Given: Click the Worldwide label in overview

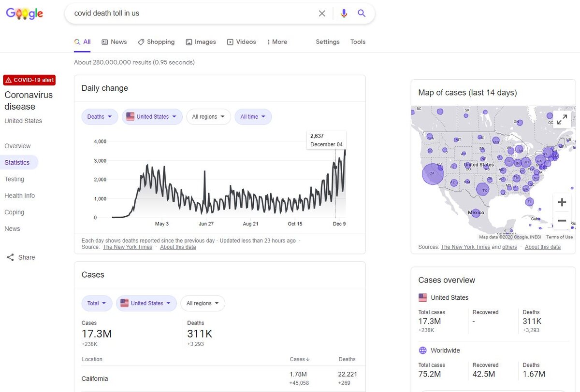Looking at the screenshot, I should [445, 350].
